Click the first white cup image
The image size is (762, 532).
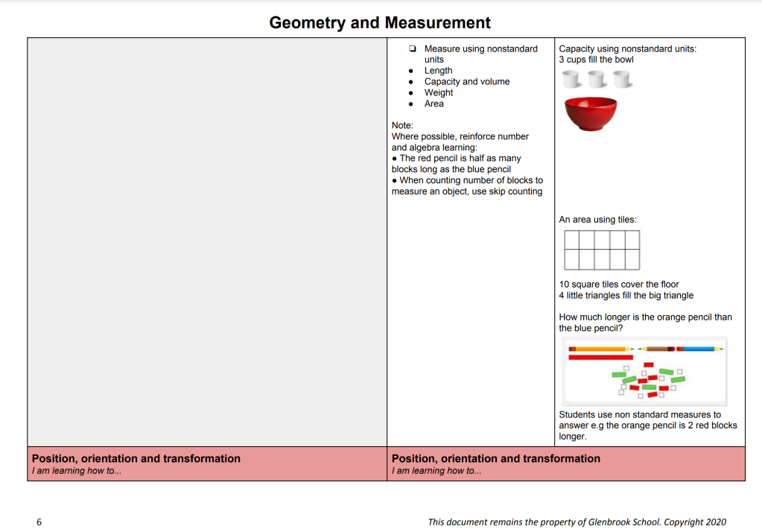click(x=571, y=79)
